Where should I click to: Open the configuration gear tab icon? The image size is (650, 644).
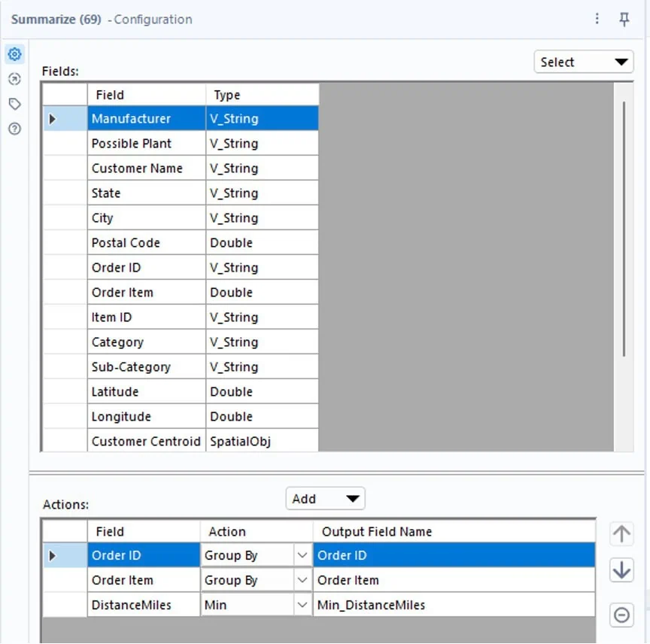pyautogui.click(x=14, y=54)
